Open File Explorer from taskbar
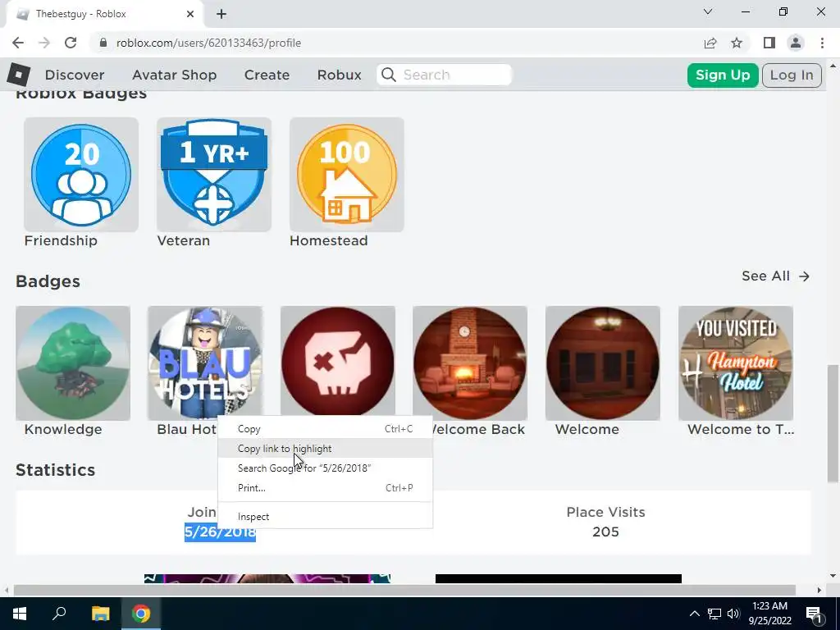This screenshot has width=840, height=630. coord(100,614)
